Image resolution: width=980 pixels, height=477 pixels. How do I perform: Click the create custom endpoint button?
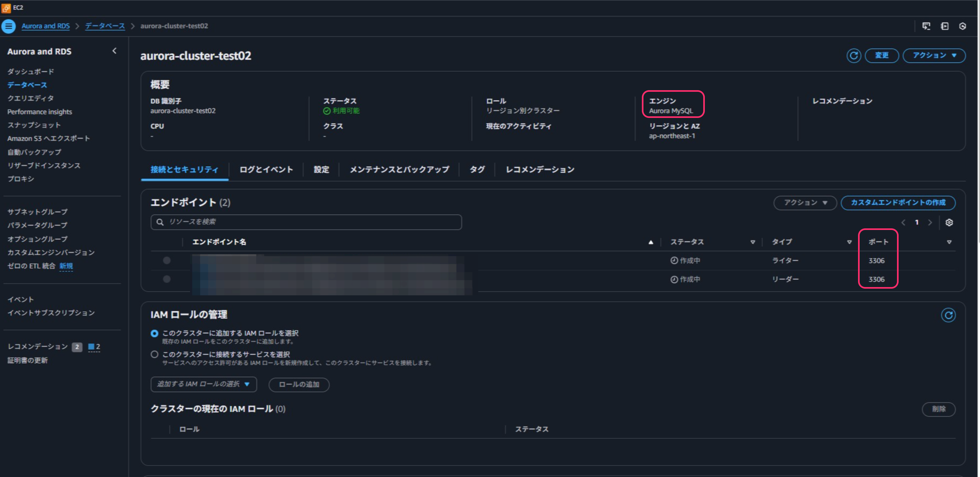click(898, 203)
